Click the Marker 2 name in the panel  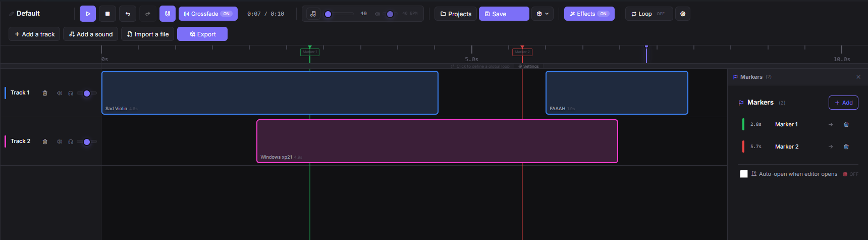tap(787, 147)
